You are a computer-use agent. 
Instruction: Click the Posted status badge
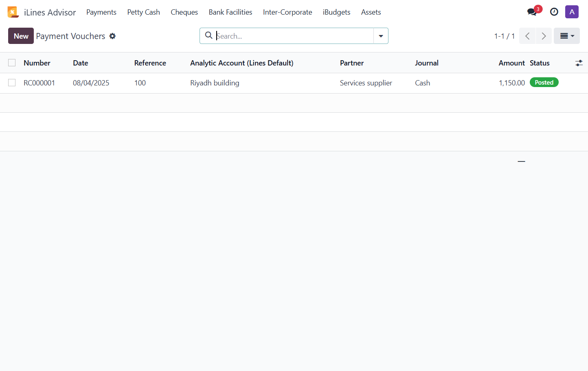click(544, 82)
